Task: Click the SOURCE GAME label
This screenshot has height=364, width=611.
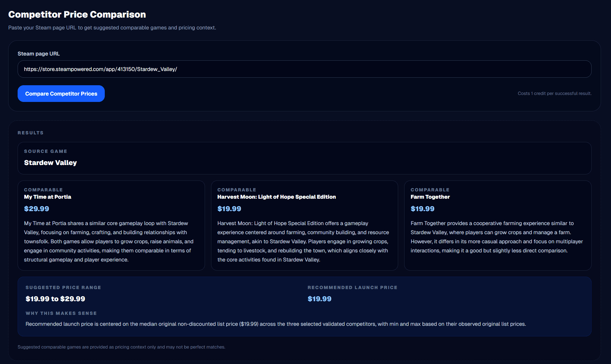Action: click(x=46, y=151)
